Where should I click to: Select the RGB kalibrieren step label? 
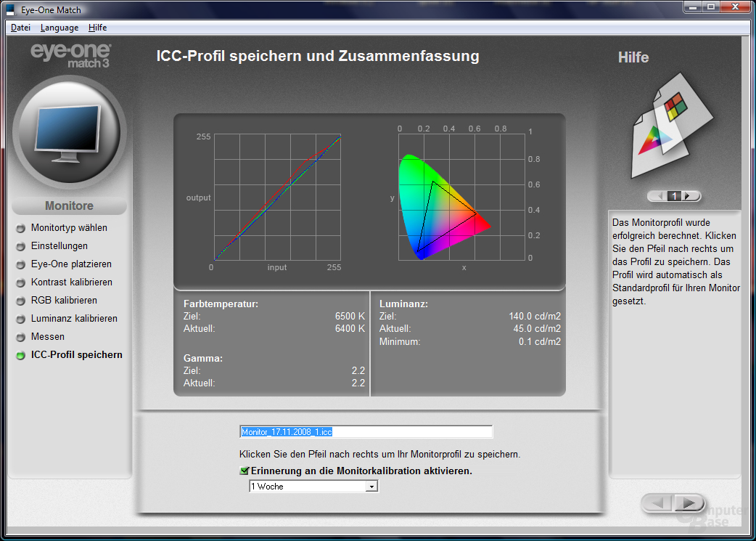point(64,300)
